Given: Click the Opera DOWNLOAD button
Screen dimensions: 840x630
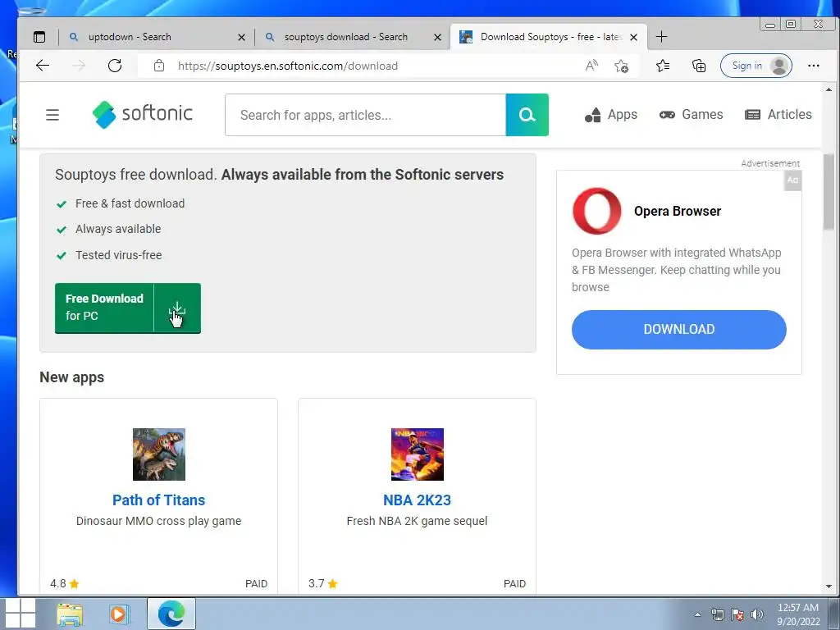Looking at the screenshot, I should click(678, 330).
